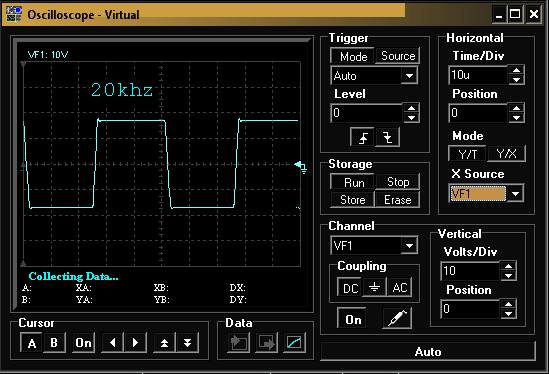
Task: Click the 20khz label on the graph
Action: pos(121,90)
